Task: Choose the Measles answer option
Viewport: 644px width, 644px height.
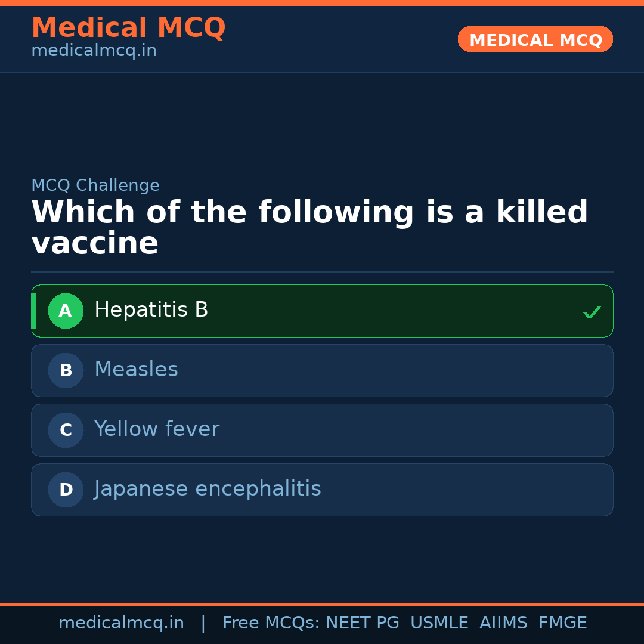Action: click(x=136, y=370)
